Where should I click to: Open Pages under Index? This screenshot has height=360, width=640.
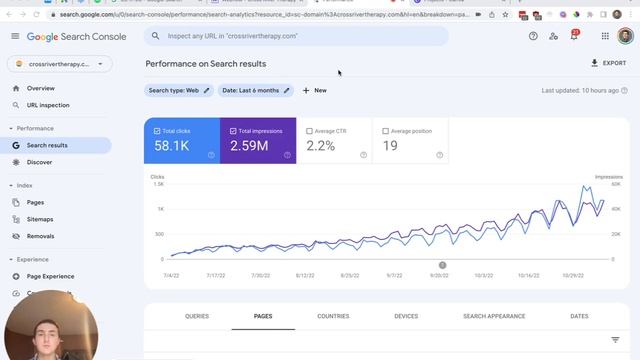(x=36, y=202)
